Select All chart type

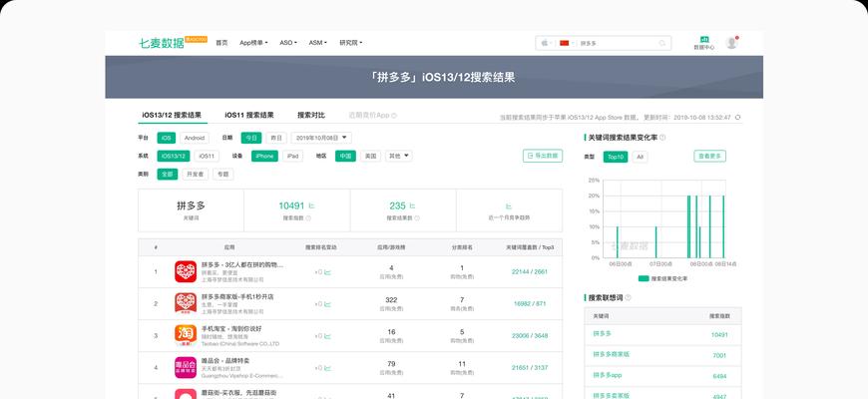[x=640, y=157]
